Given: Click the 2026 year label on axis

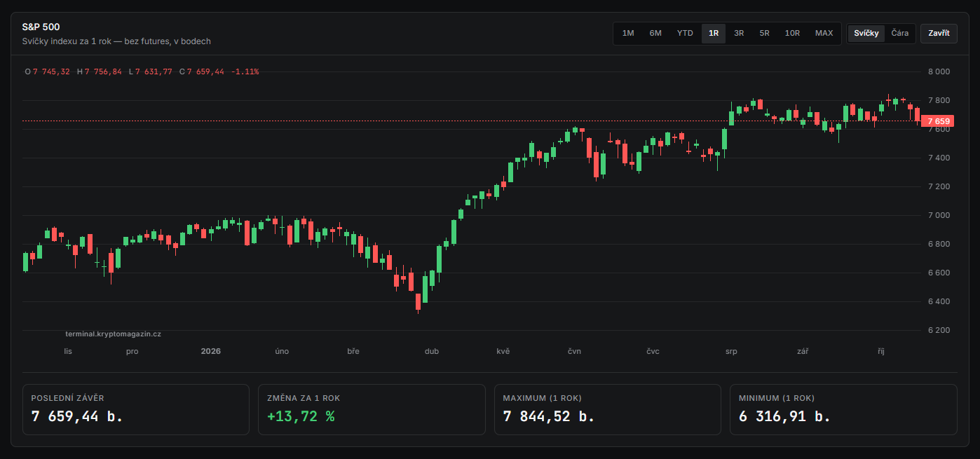Looking at the screenshot, I should 210,351.
